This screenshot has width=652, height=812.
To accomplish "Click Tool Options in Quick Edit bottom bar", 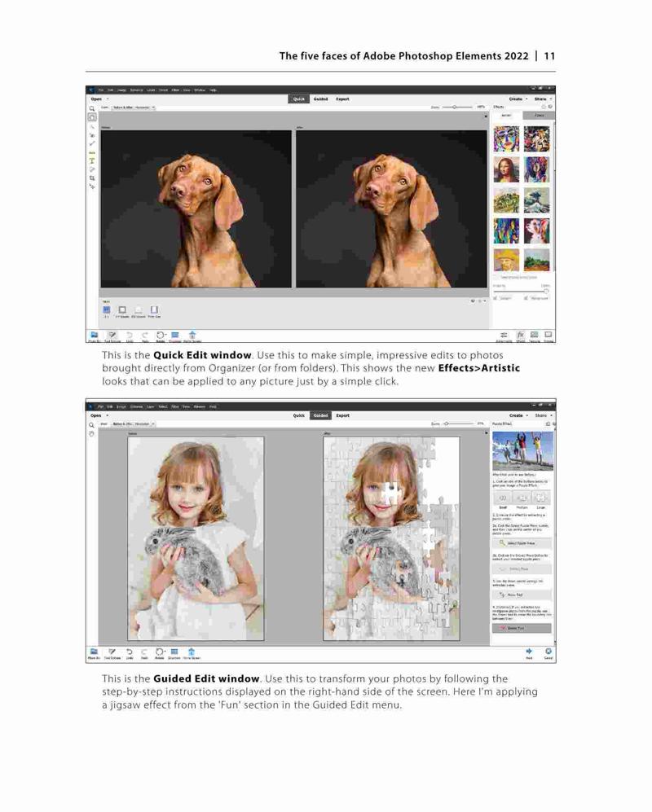I will point(112,336).
